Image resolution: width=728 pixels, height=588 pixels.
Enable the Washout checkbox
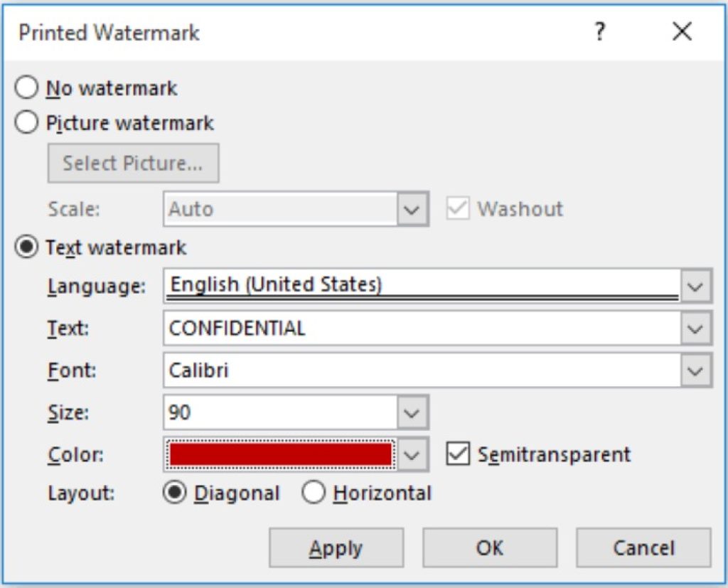[458, 208]
